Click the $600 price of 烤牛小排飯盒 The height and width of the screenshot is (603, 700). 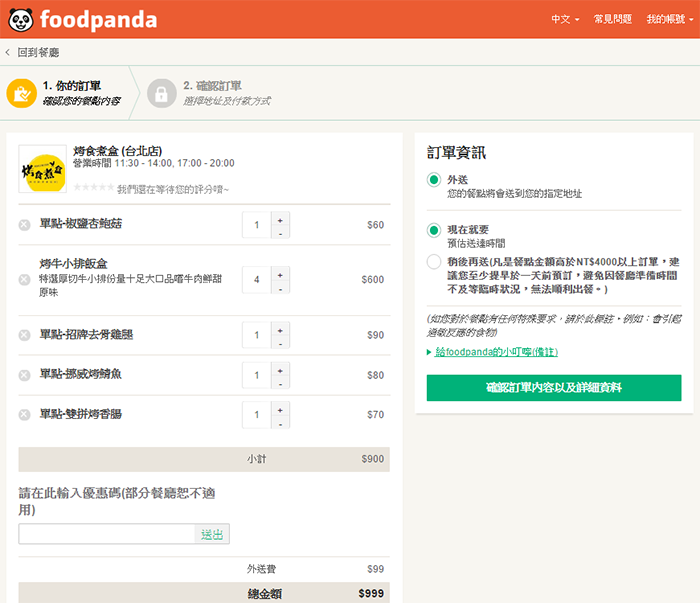click(373, 280)
